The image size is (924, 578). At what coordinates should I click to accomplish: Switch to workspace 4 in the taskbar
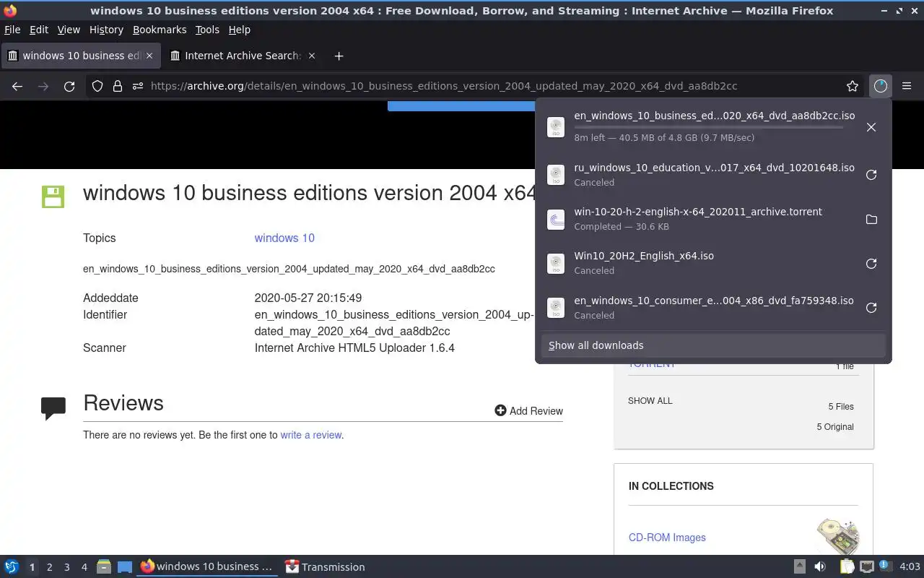pyautogui.click(x=84, y=567)
